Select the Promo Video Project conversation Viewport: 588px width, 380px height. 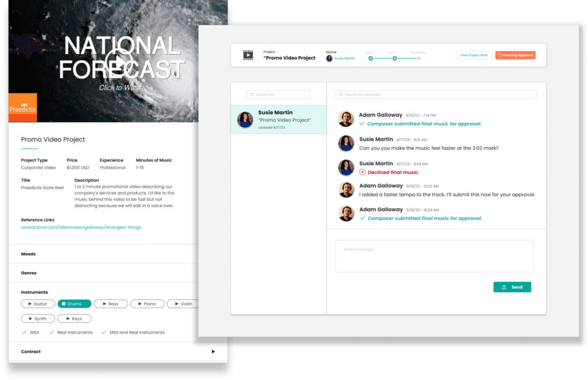pos(278,119)
